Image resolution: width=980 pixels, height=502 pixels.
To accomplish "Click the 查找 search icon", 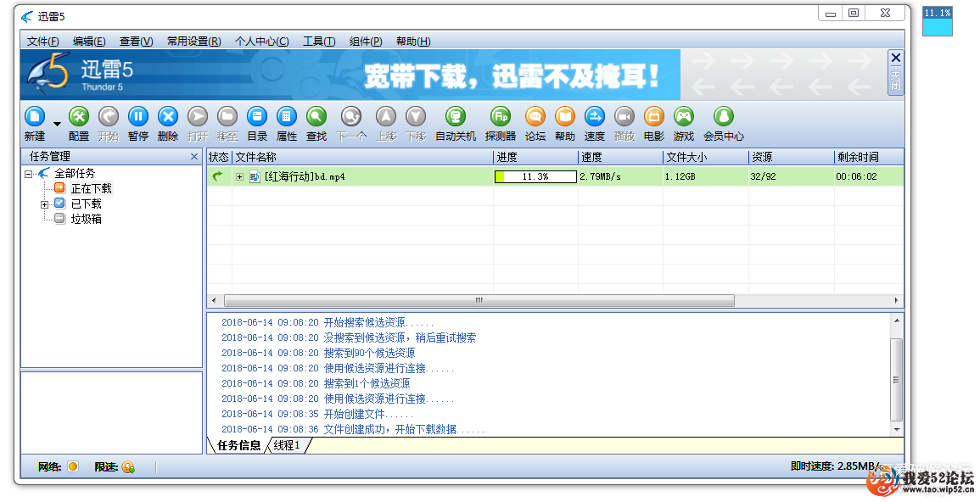I will coord(316,117).
